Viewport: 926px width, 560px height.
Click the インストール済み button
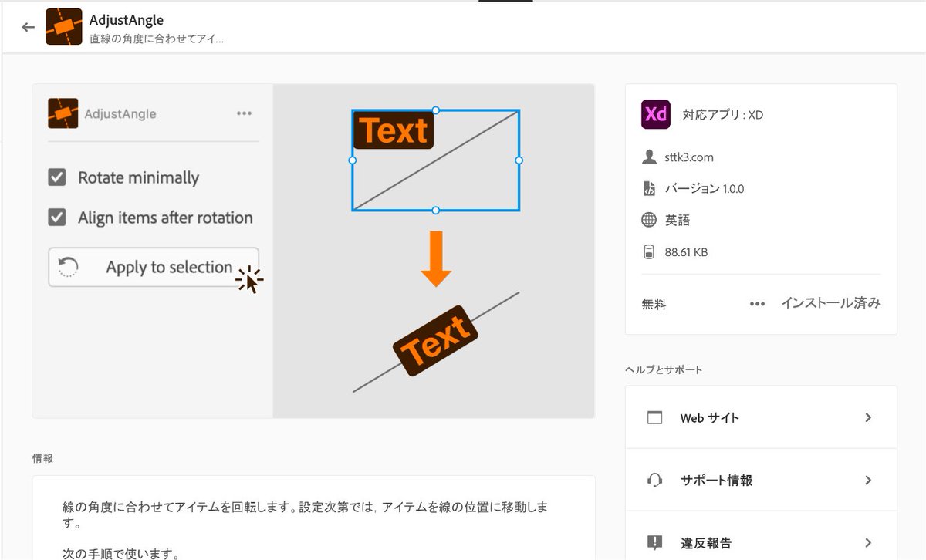830,303
